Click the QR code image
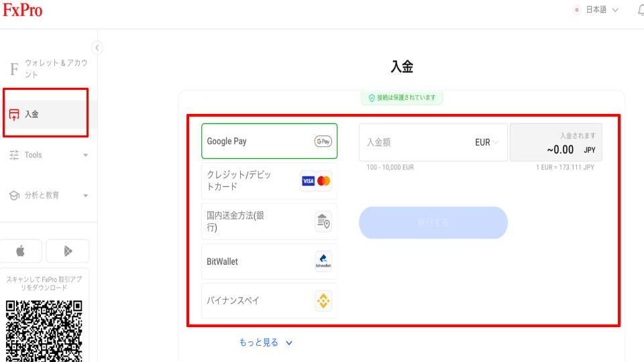Viewport: 644px width, 362px height. tap(44, 330)
